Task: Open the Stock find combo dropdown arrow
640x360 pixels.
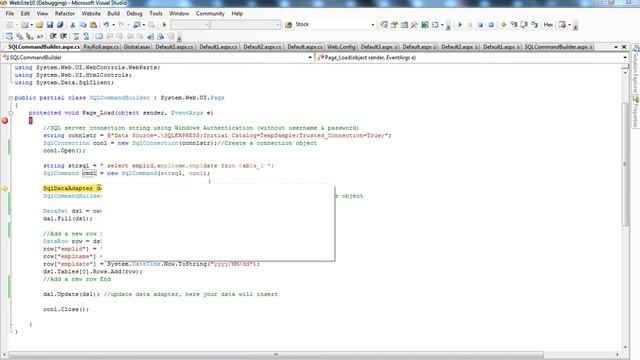Action: click(372, 25)
